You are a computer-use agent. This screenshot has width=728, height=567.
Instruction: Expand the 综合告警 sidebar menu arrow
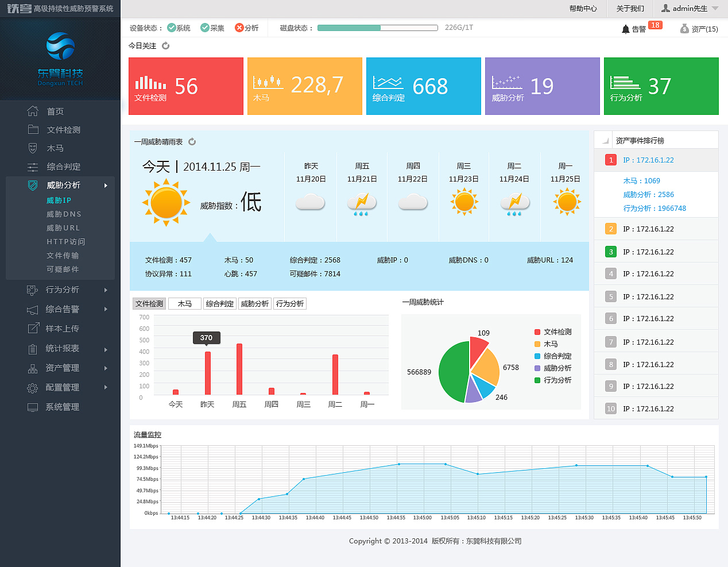click(106, 310)
